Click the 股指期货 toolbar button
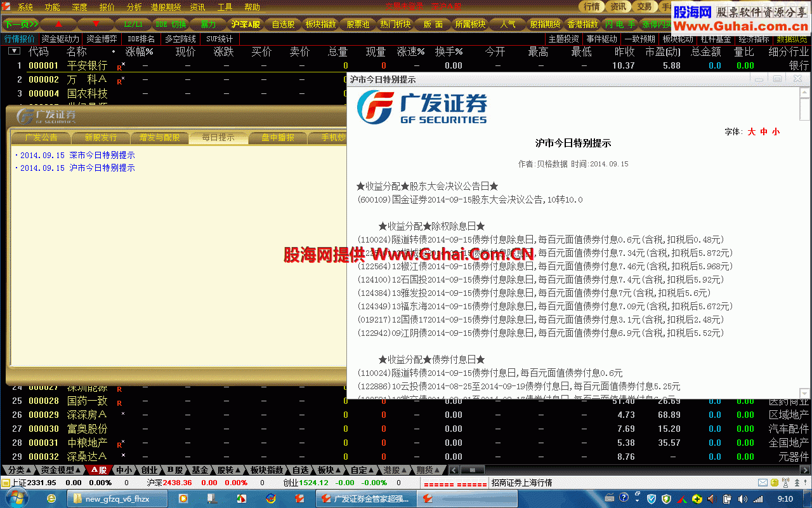Screen dimensions: 812x508 [x=545, y=24]
